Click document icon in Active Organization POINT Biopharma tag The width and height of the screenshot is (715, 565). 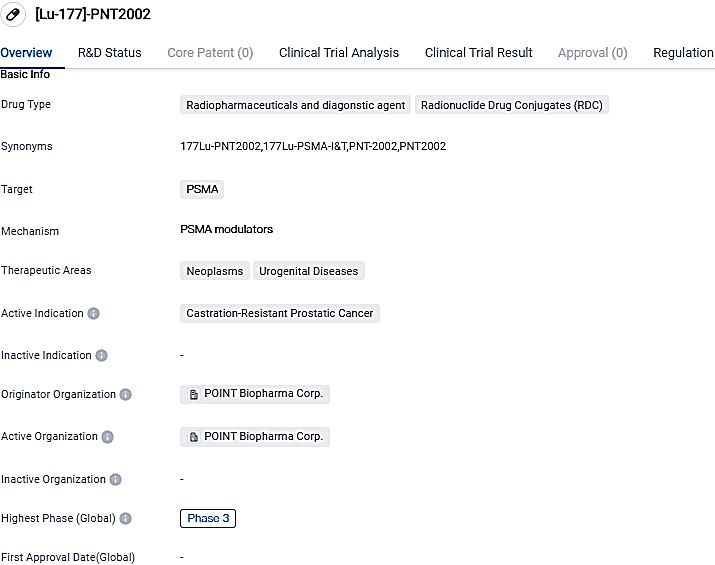194,437
